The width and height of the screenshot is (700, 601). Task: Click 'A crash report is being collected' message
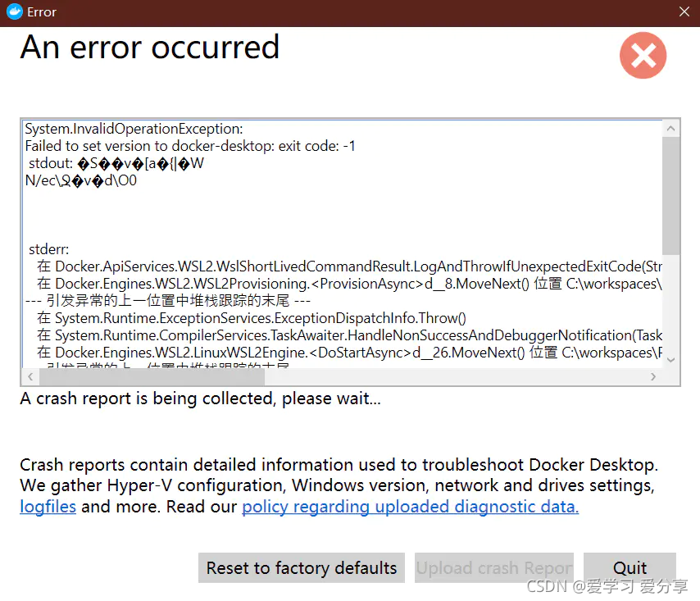click(x=201, y=398)
